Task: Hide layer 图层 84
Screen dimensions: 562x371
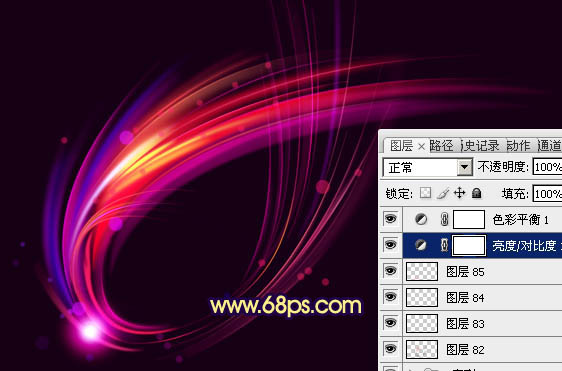Action: (391, 297)
